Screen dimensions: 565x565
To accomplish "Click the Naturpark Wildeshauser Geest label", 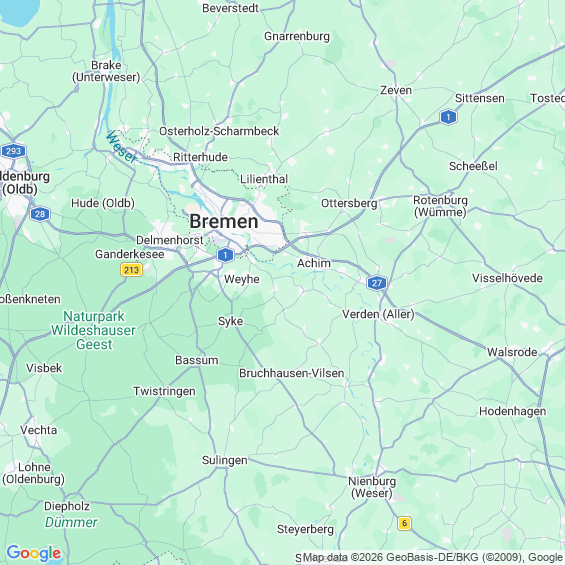I will point(94,330).
